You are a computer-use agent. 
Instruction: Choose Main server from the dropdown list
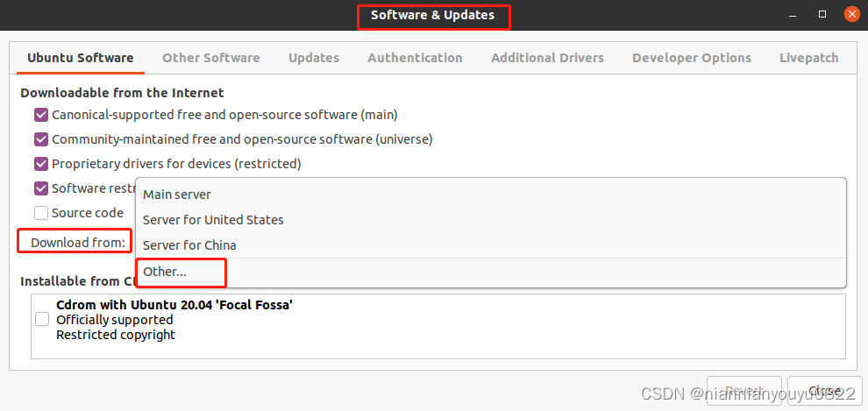point(490,195)
